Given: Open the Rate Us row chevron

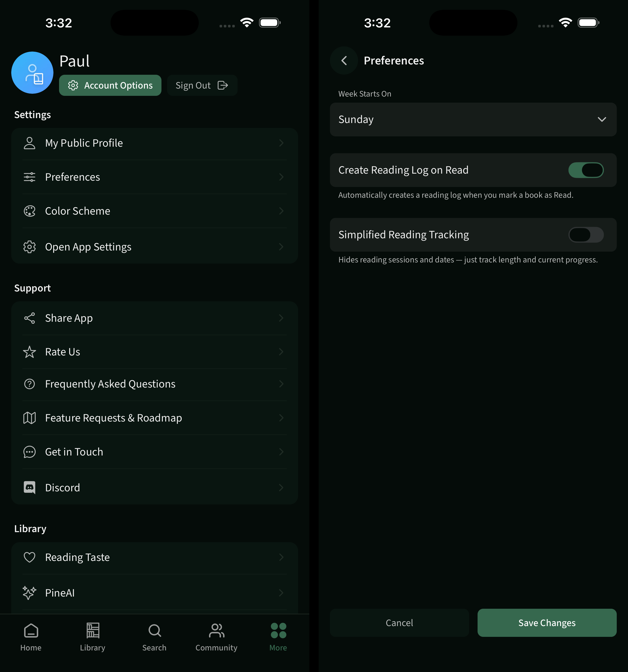Looking at the screenshot, I should [x=281, y=351].
